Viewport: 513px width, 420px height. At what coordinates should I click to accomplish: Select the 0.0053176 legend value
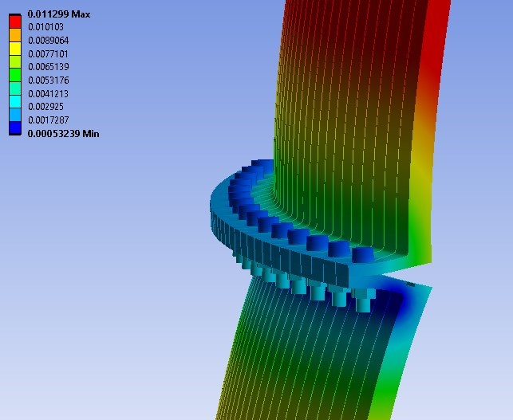click(x=49, y=80)
